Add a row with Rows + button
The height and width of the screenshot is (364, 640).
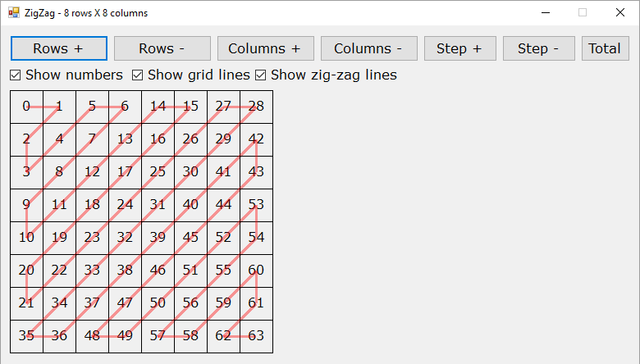(x=59, y=48)
